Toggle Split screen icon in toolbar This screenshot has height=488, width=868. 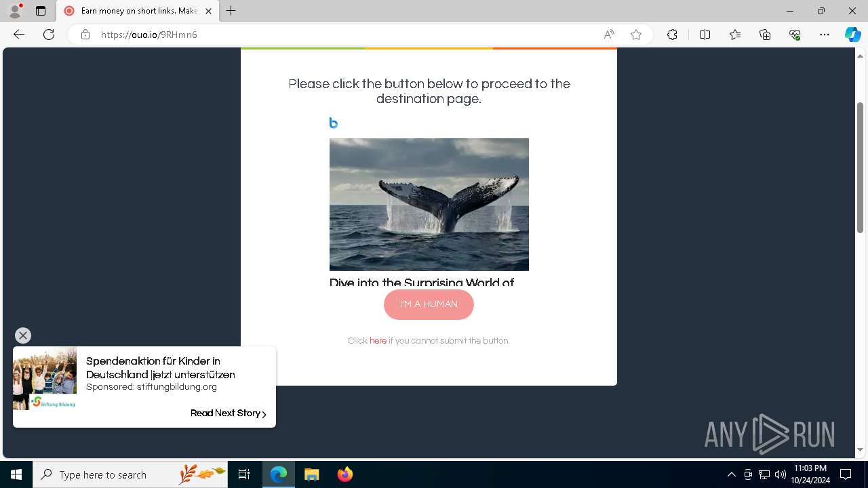(705, 35)
